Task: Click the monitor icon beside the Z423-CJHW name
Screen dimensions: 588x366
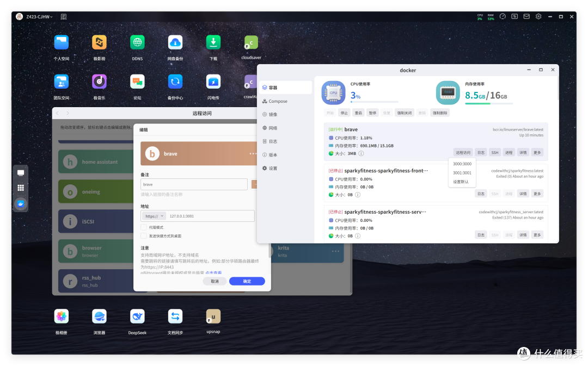Action: pos(63,16)
